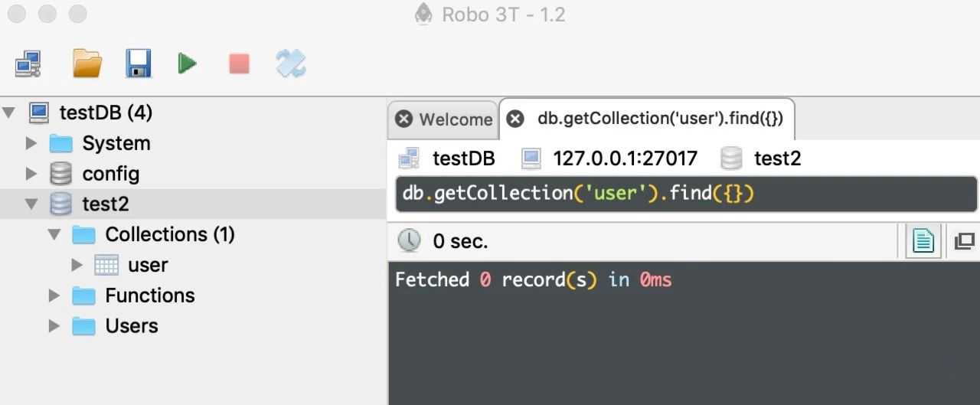The image size is (980, 405).
Task: Collapse the test2 database node
Action: (x=31, y=204)
